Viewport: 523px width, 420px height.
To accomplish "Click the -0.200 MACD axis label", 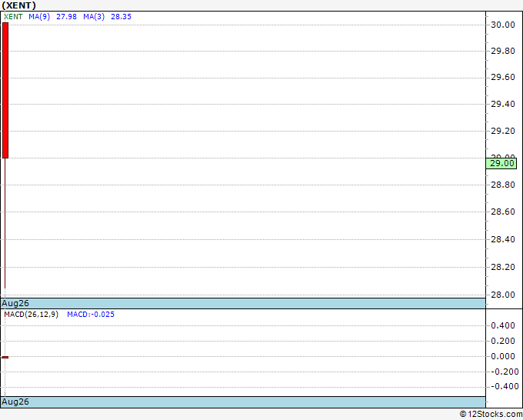I will coord(504,372).
